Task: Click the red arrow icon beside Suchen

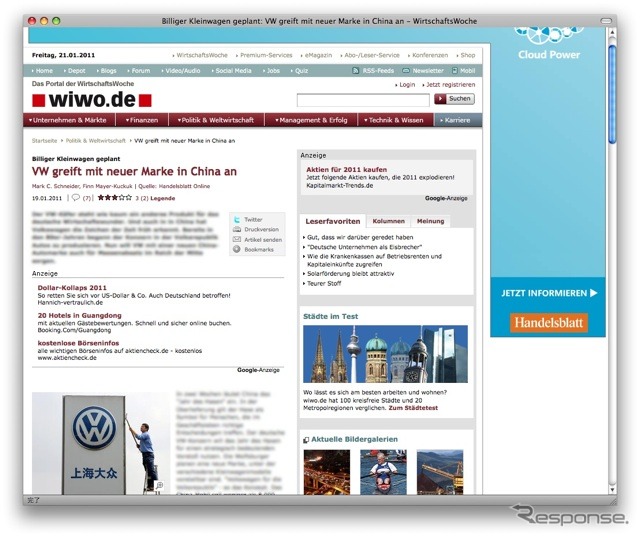Action: [440, 99]
